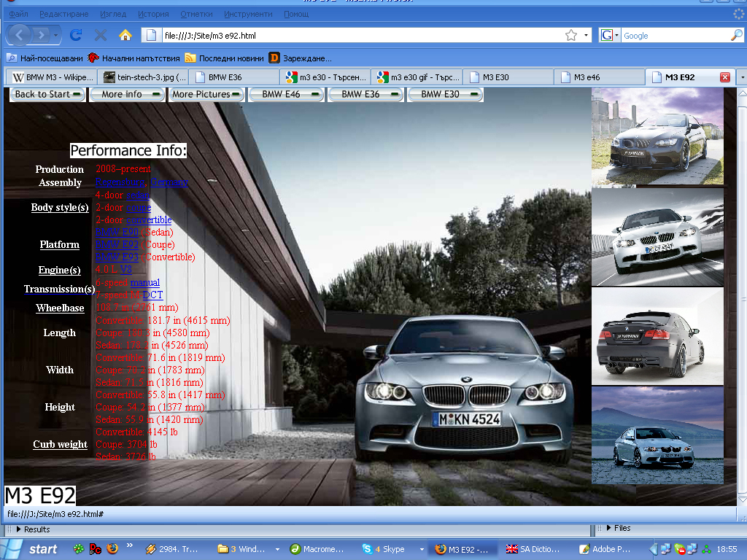Open the Regensburg link

point(120,182)
